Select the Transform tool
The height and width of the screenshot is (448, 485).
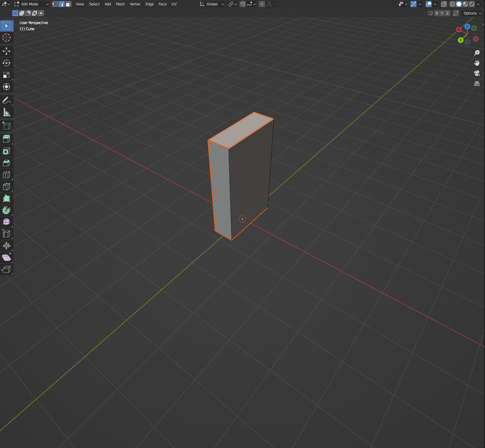pyautogui.click(x=6, y=87)
